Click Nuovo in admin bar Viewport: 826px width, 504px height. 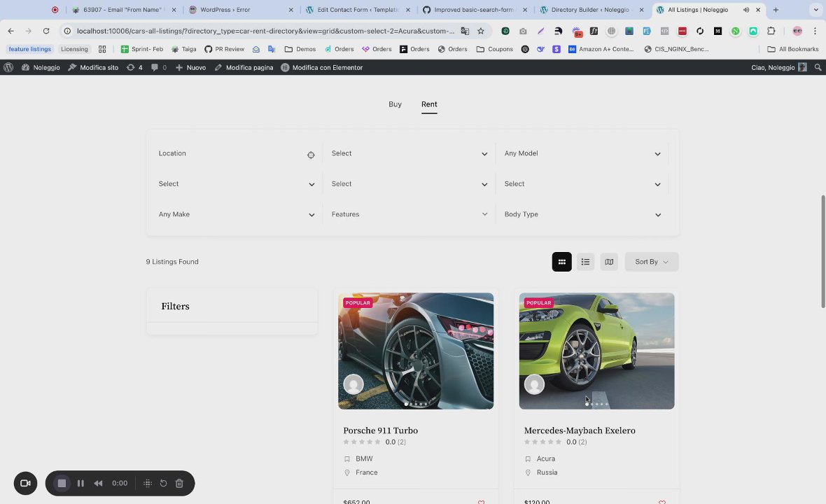190,67
